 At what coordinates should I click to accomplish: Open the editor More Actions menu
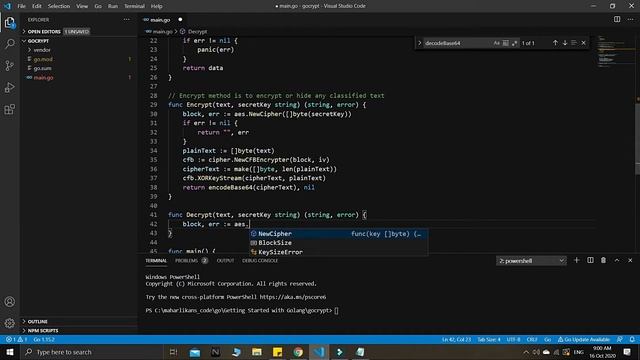coord(631,19)
